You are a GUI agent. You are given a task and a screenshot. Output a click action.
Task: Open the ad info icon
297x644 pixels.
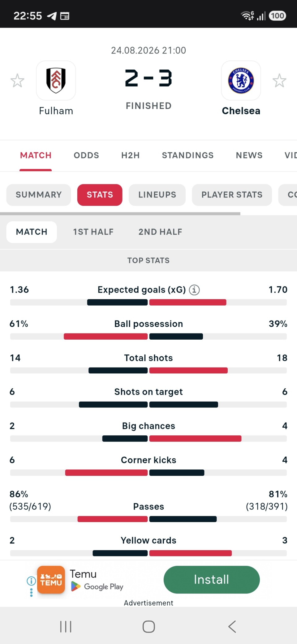click(x=31, y=581)
